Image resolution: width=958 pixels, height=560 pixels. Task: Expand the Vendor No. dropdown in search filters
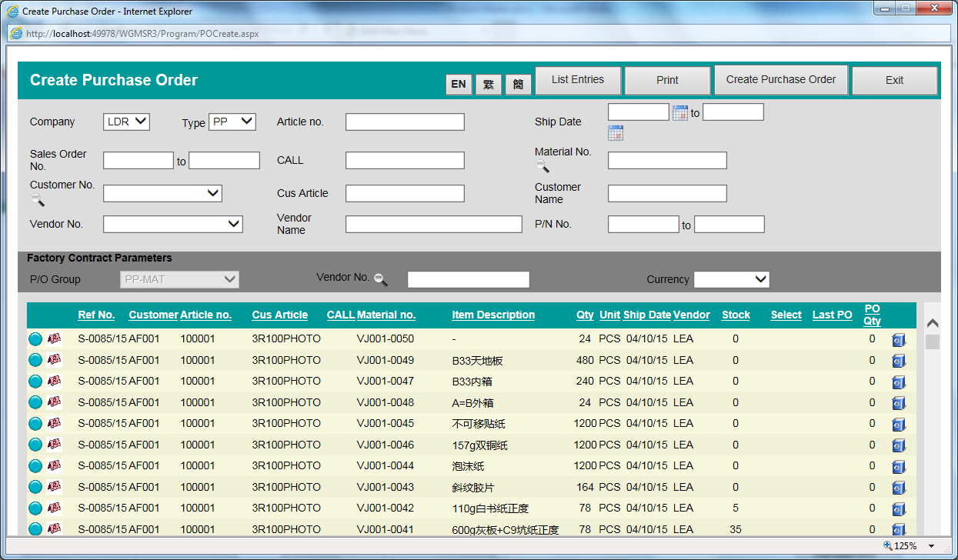173,224
